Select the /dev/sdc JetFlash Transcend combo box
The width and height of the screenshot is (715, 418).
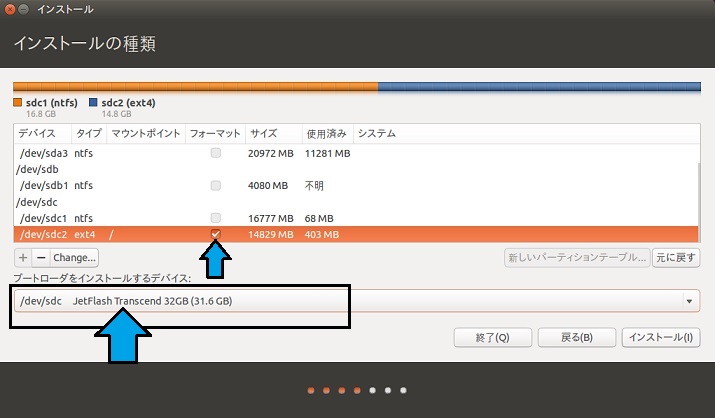[x=350, y=301]
